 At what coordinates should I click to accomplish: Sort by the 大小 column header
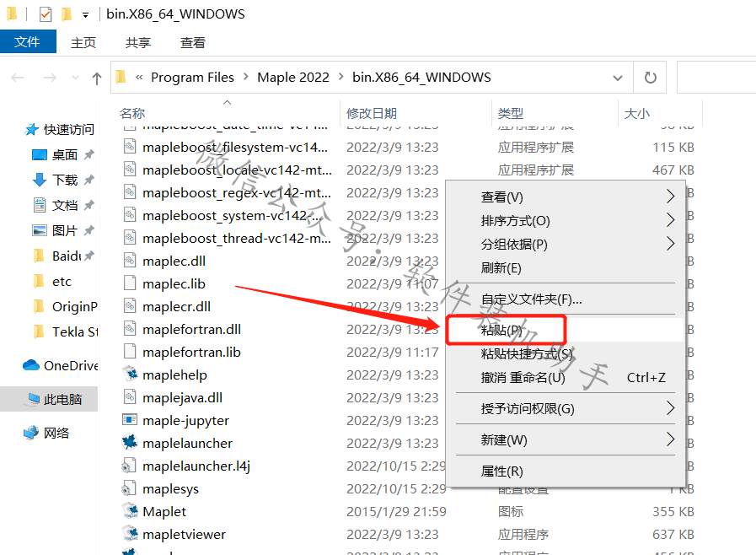[636, 113]
